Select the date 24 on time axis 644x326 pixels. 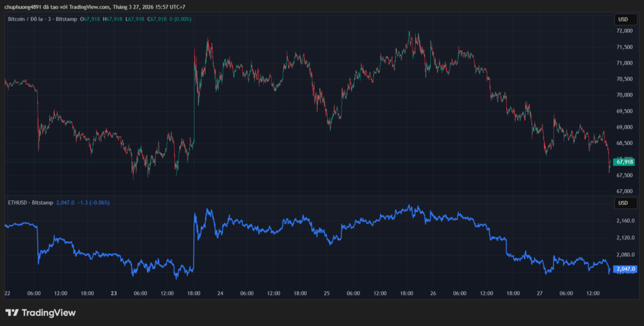221,293
